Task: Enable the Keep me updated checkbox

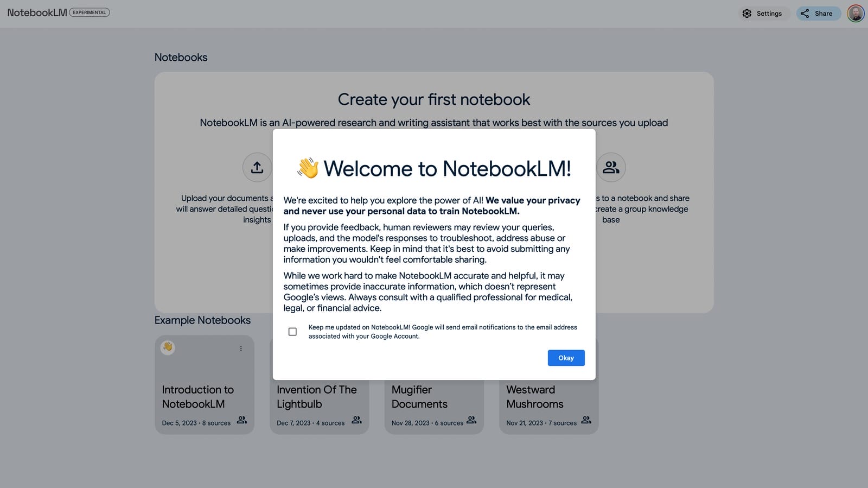Action: [x=292, y=332]
